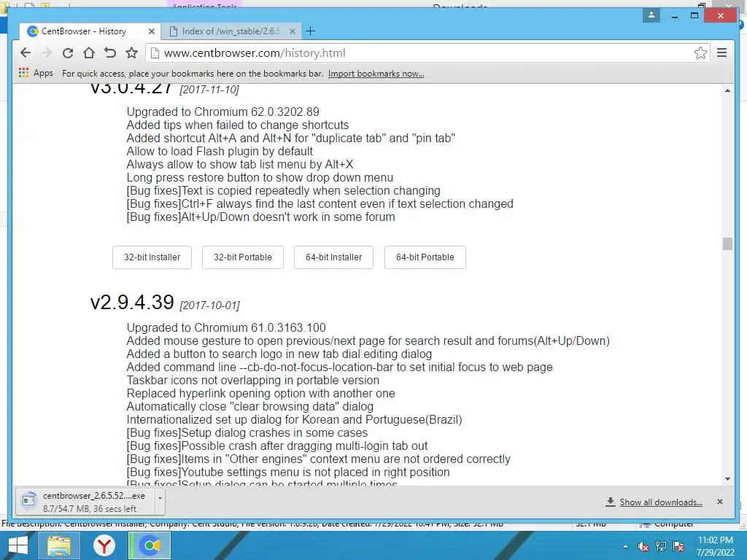Download the 64-bit Installer

tap(333, 257)
